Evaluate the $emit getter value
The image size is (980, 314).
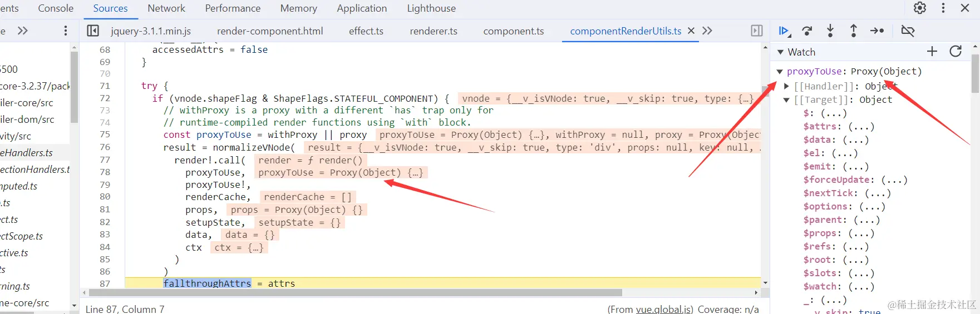(x=855, y=167)
